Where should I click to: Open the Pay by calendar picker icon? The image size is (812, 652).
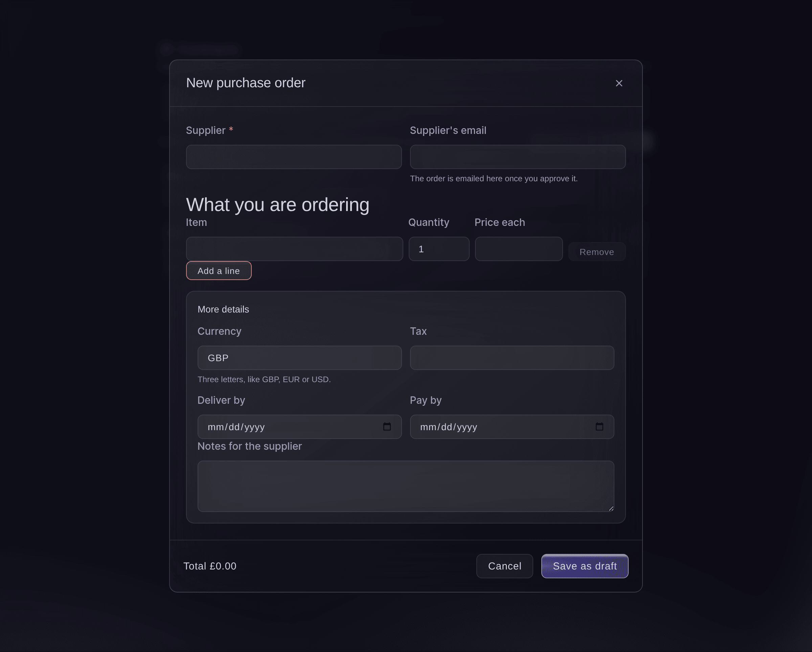pyautogui.click(x=599, y=426)
